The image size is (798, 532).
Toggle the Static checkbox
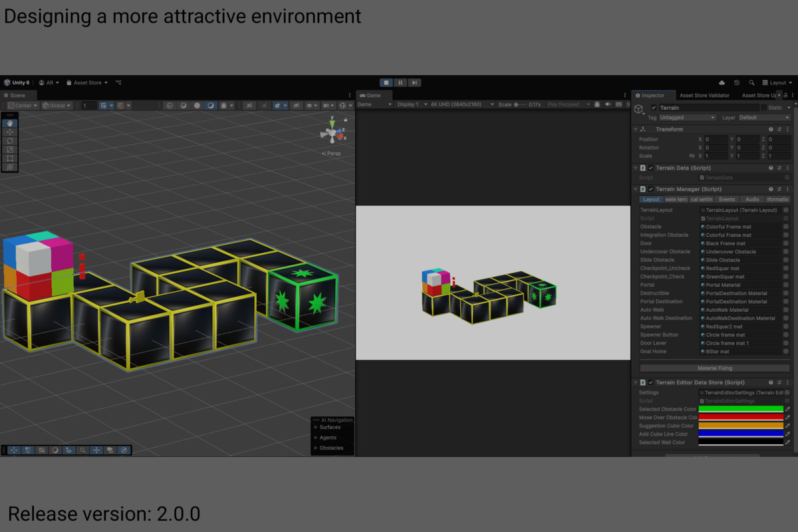[x=763, y=108]
